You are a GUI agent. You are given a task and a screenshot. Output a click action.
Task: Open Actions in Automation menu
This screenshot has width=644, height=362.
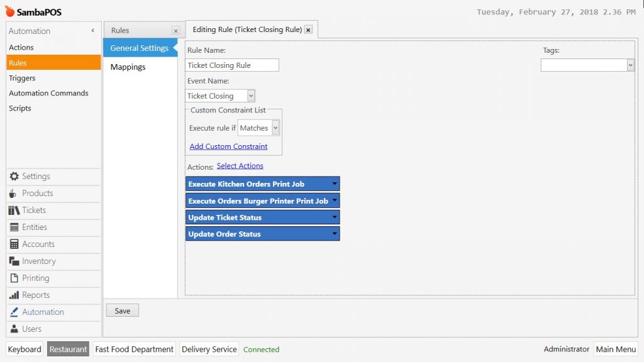[x=53, y=47]
